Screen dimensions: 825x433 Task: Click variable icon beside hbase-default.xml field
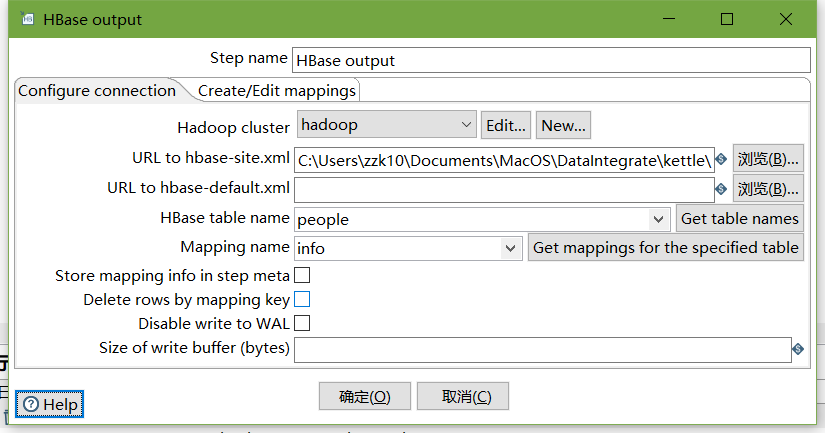720,188
